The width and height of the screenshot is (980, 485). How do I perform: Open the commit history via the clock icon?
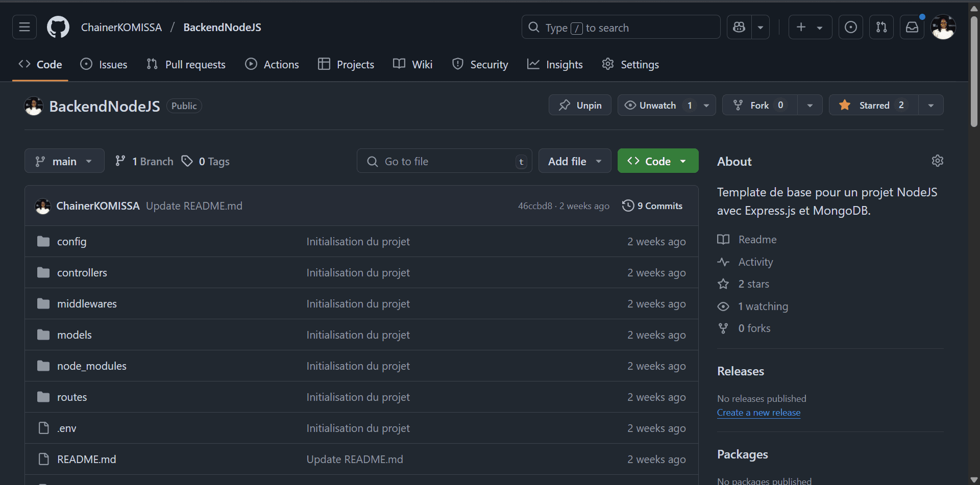click(x=628, y=206)
